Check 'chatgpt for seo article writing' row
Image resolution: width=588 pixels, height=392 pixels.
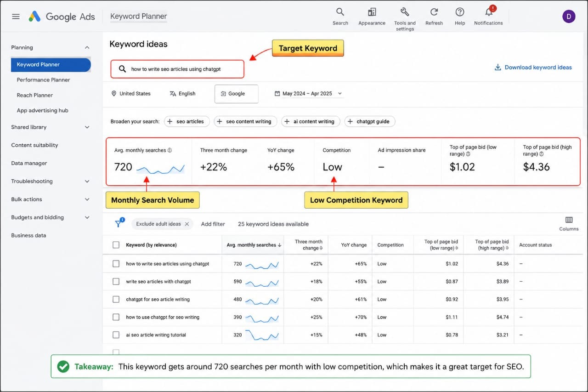(x=116, y=299)
